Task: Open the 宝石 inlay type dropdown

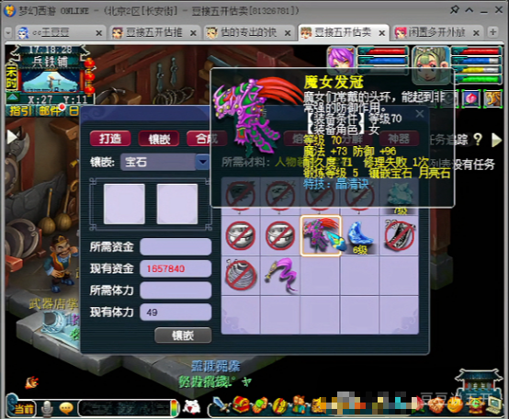Action: (203, 162)
